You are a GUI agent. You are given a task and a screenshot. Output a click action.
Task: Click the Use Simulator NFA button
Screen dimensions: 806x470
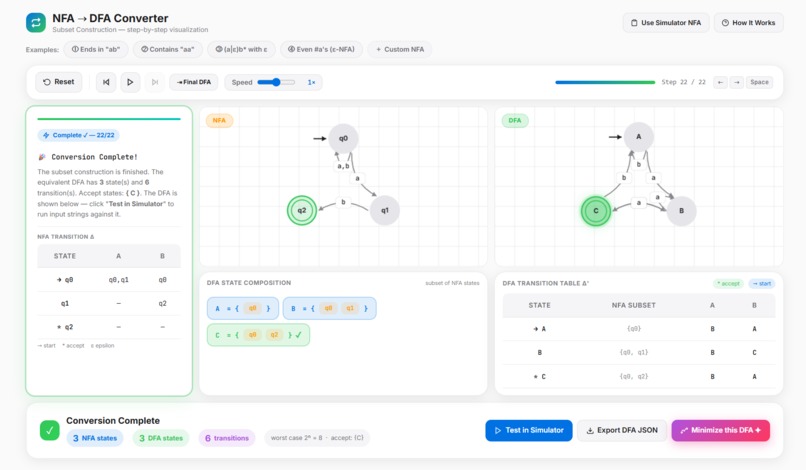pos(666,23)
